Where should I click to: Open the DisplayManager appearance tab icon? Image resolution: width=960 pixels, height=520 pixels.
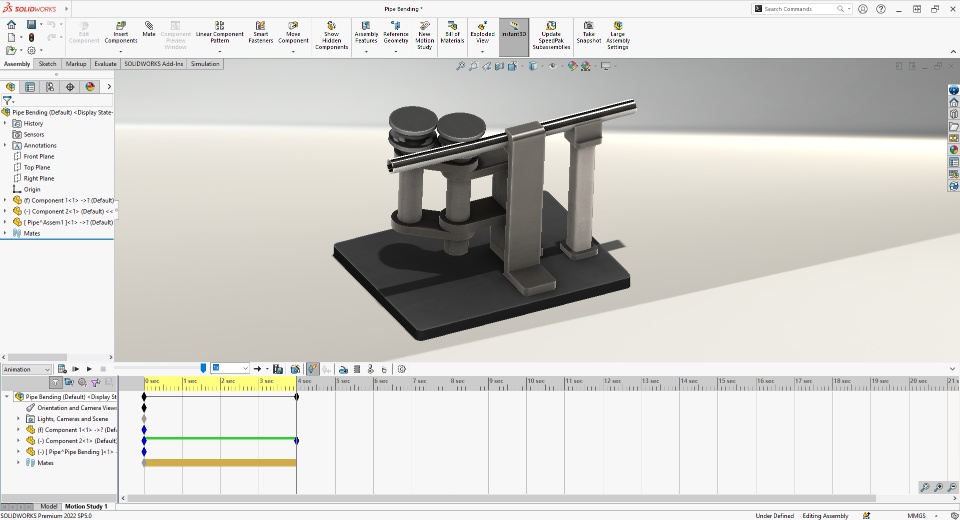[x=90, y=87]
